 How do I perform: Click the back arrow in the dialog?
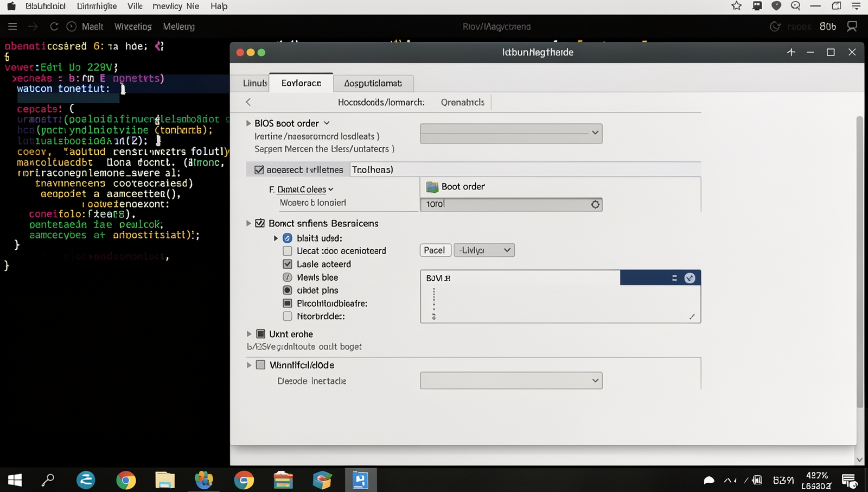(248, 102)
